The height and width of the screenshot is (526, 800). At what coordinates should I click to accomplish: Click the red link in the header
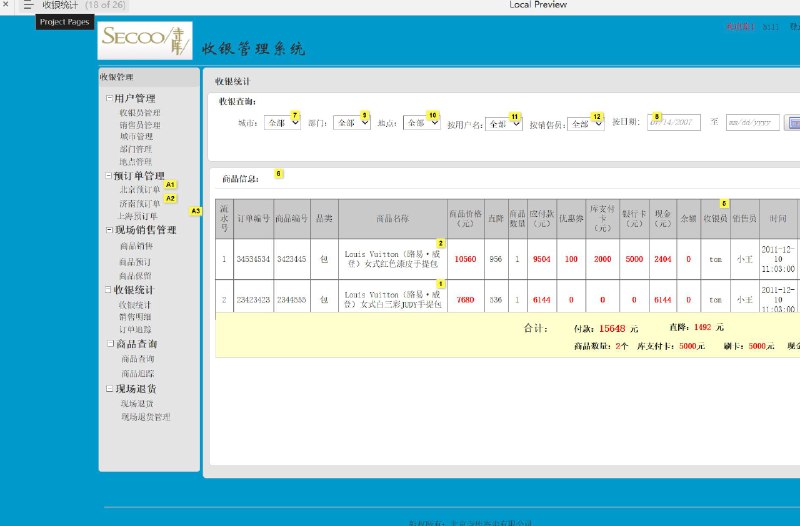pyautogui.click(x=740, y=27)
